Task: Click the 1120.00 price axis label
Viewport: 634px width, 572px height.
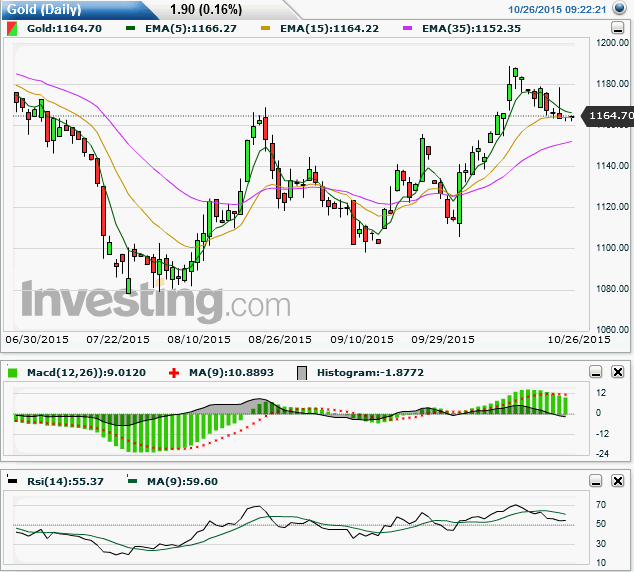Action: click(613, 207)
